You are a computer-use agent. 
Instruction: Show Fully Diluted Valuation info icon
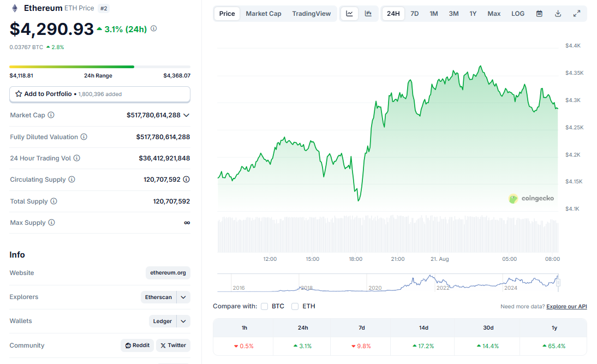pyautogui.click(x=83, y=136)
